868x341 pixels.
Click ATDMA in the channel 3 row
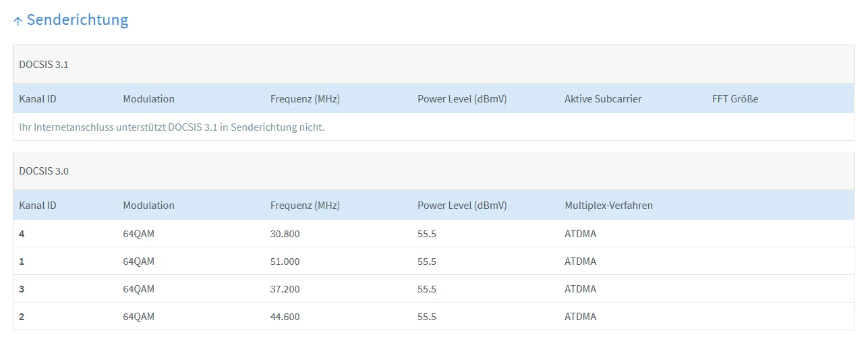(x=580, y=289)
